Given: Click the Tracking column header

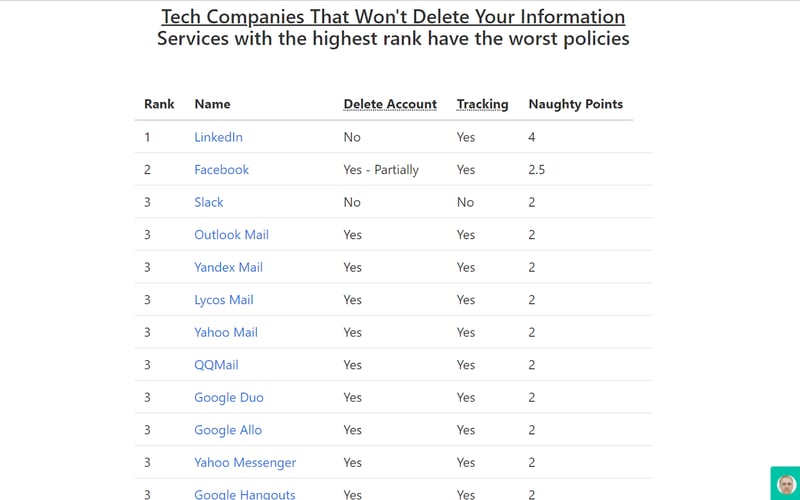Looking at the screenshot, I should [482, 104].
